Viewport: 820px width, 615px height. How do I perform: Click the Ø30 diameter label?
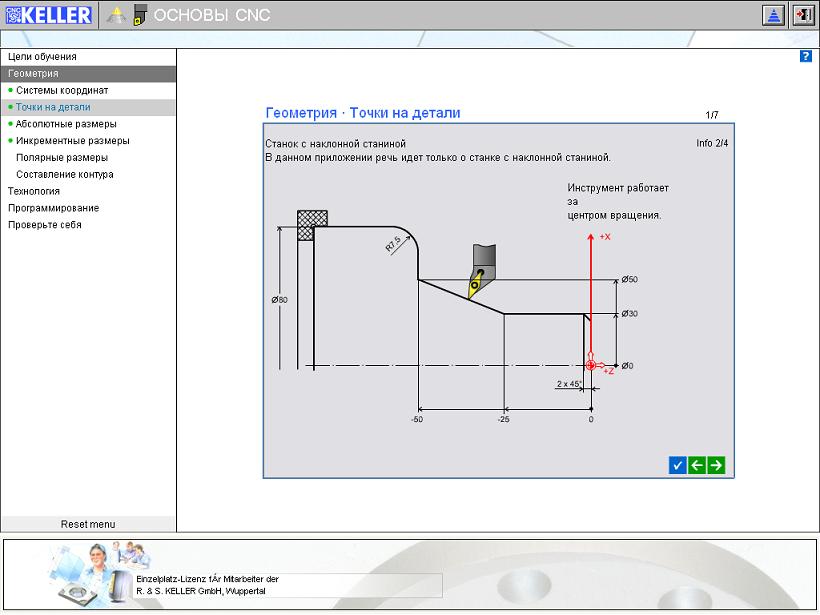[630, 314]
